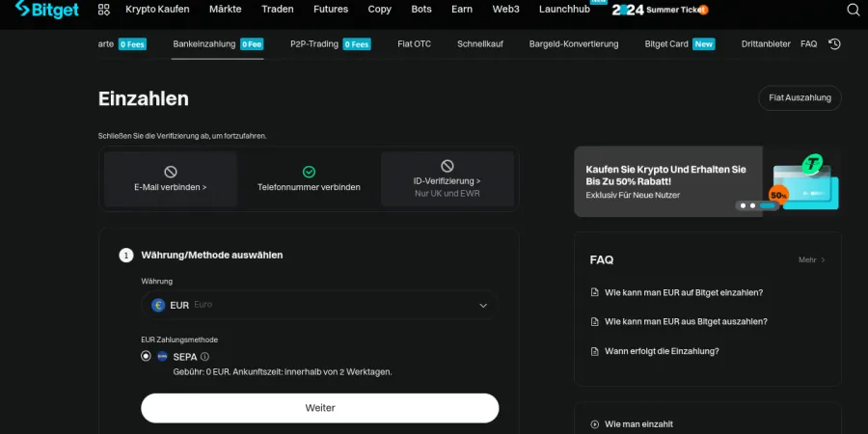The height and width of the screenshot is (434, 868).
Task: Open the Traden menu
Action: point(278,10)
